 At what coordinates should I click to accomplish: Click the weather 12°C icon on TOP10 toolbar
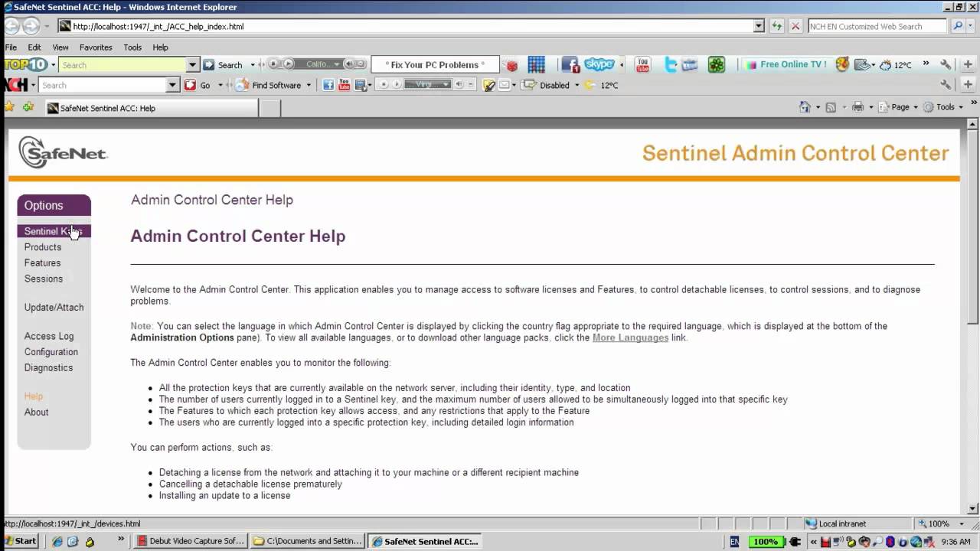(895, 65)
